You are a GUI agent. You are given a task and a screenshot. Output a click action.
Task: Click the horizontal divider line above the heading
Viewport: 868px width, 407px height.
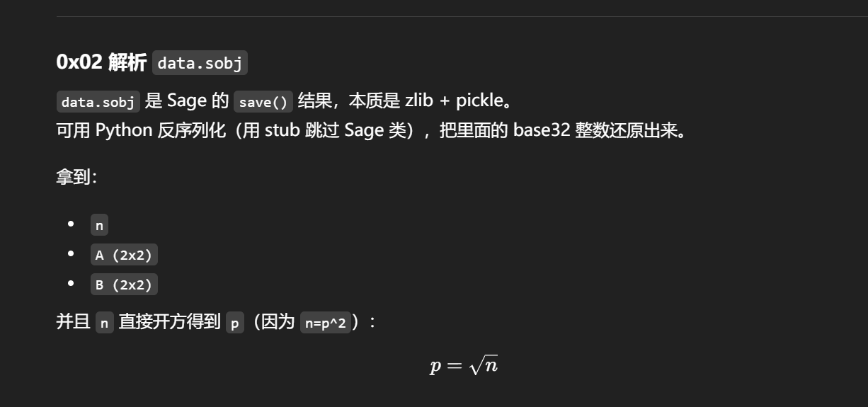tap(460, 16)
